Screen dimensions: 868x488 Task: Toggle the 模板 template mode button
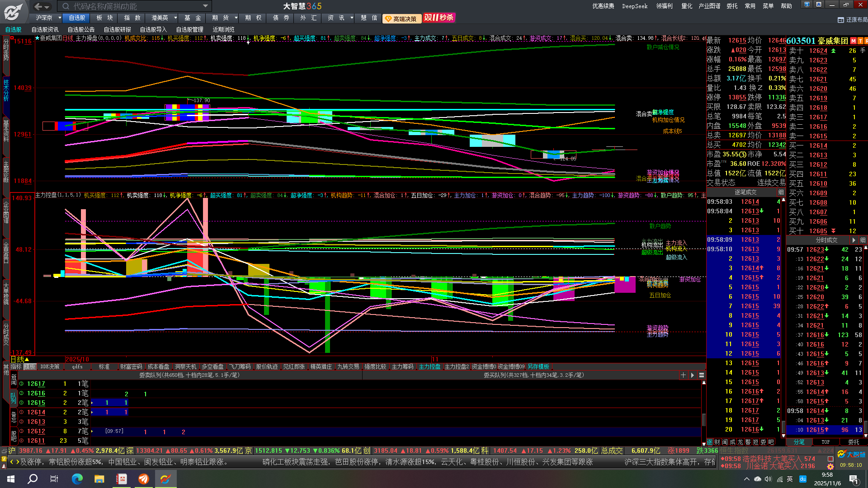(x=30, y=367)
